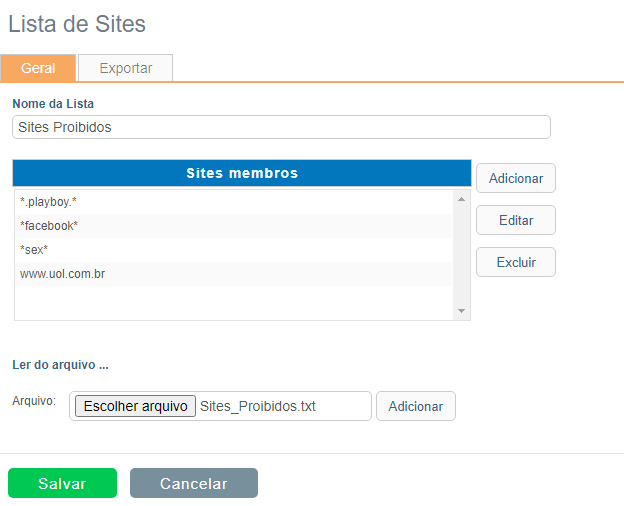This screenshot has width=624, height=506.
Task: Click the Nome da Lista input field
Action: 281,127
